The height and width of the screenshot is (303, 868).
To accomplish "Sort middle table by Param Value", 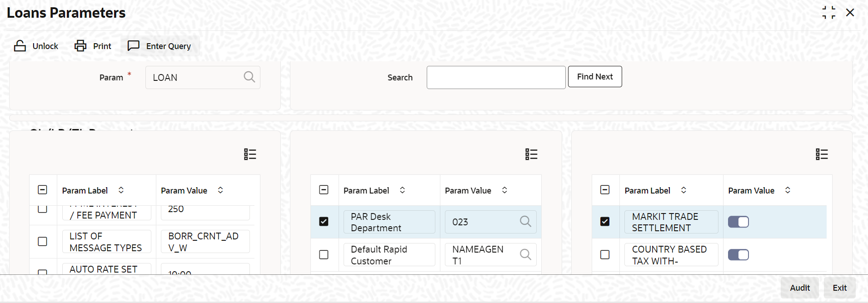I will [x=504, y=190].
